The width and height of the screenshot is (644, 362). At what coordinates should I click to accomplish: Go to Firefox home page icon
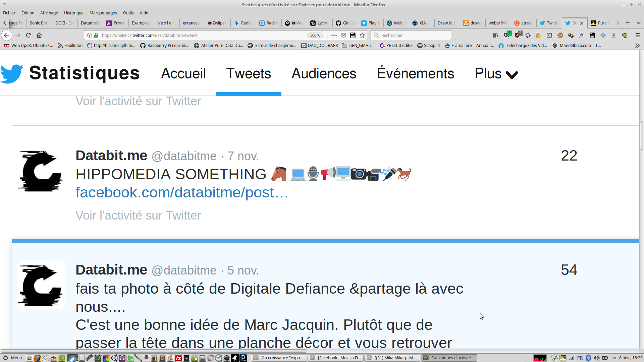pyautogui.click(x=39, y=35)
